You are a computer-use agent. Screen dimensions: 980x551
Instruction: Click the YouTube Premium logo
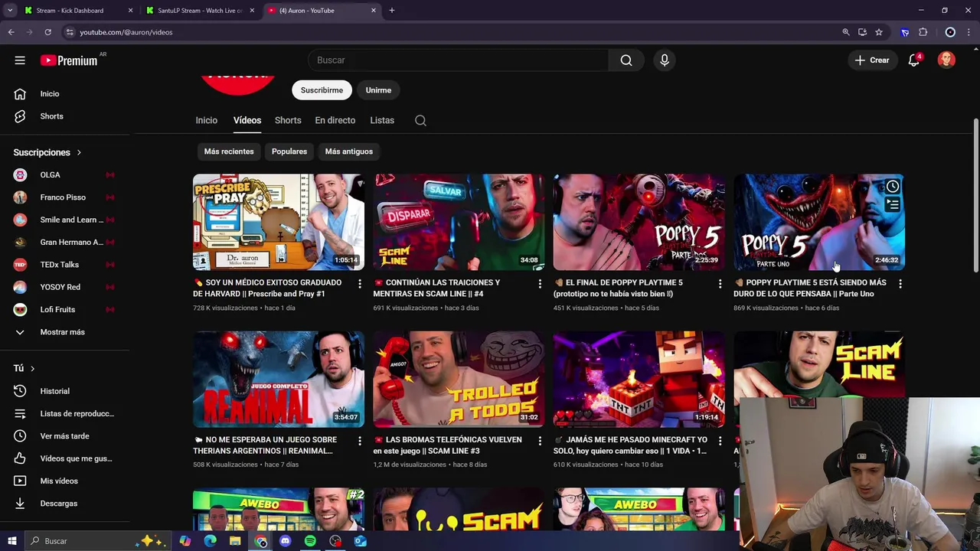click(x=69, y=60)
